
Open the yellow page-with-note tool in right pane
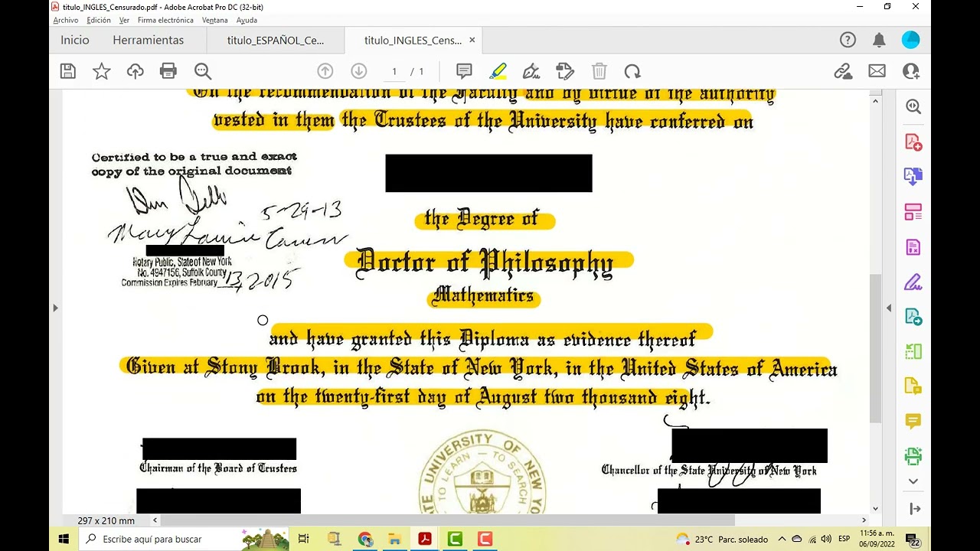(x=913, y=386)
